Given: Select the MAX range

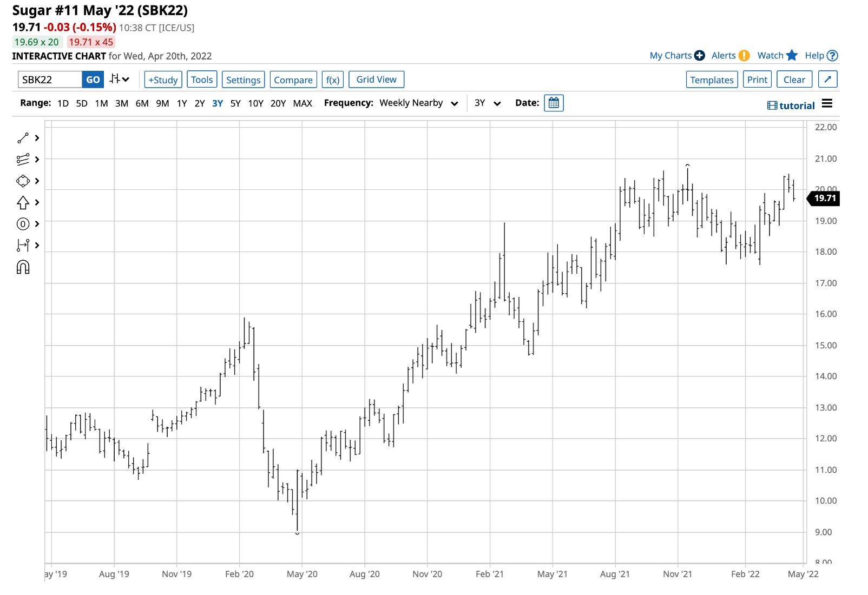Looking at the screenshot, I should coord(303,103).
